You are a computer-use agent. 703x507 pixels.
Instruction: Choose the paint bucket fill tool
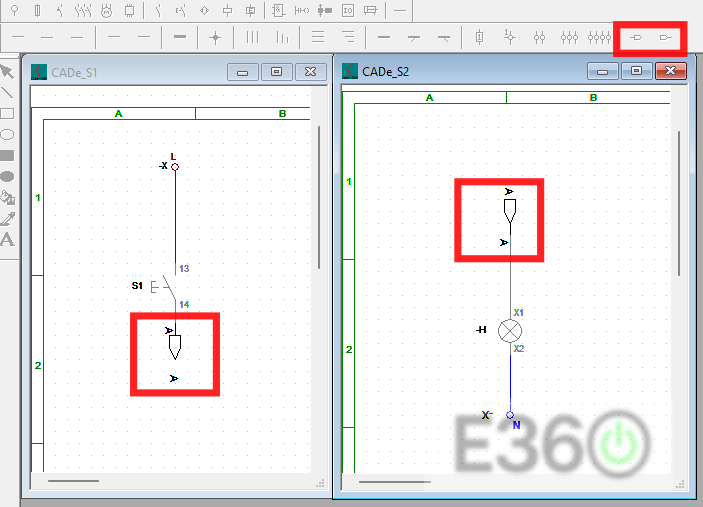pos(8,197)
